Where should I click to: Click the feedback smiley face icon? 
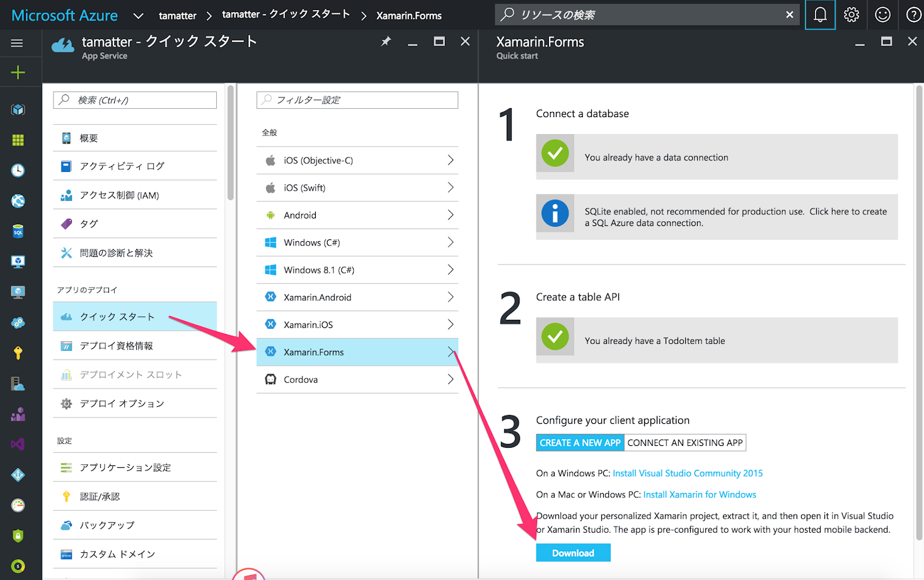[882, 14]
